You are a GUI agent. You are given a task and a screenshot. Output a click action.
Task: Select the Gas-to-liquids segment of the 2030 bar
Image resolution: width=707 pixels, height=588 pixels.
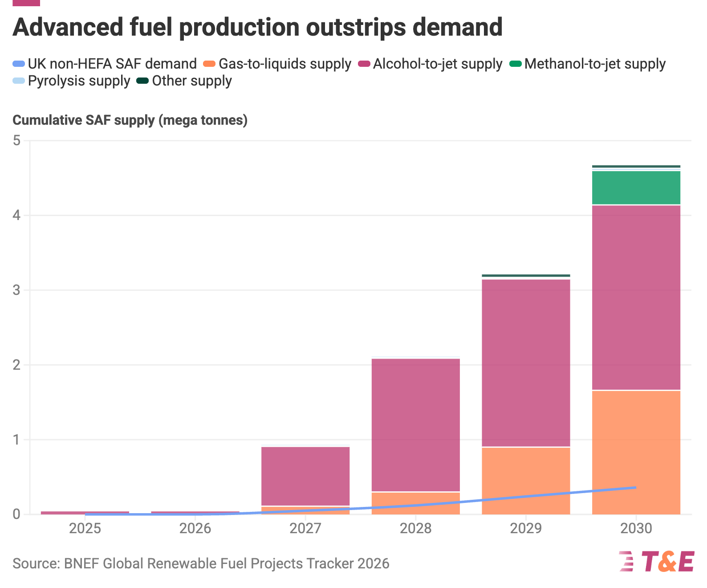[x=636, y=453]
